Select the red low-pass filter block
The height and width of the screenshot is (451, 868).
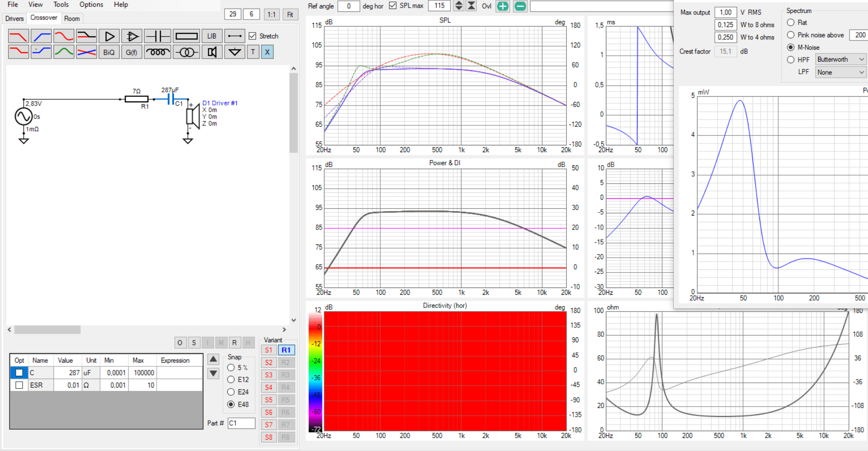[x=19, y=36]
